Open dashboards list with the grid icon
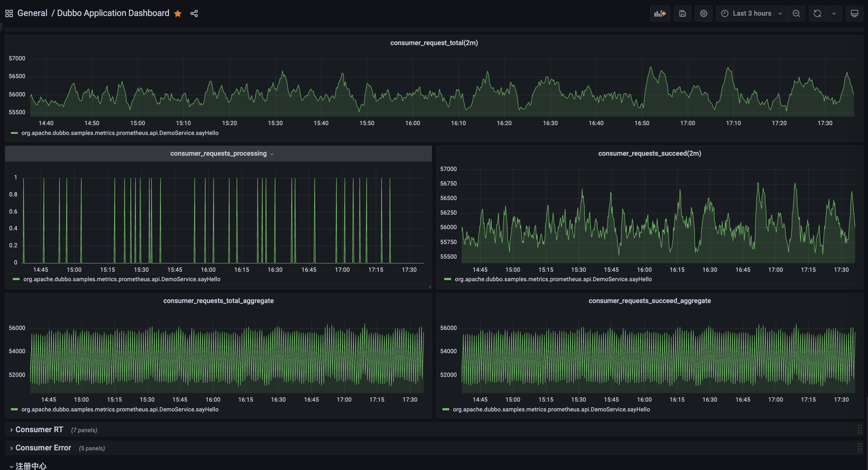Image resolution: width=868 pixels, height=470 pixels. (x=9, y=13)
